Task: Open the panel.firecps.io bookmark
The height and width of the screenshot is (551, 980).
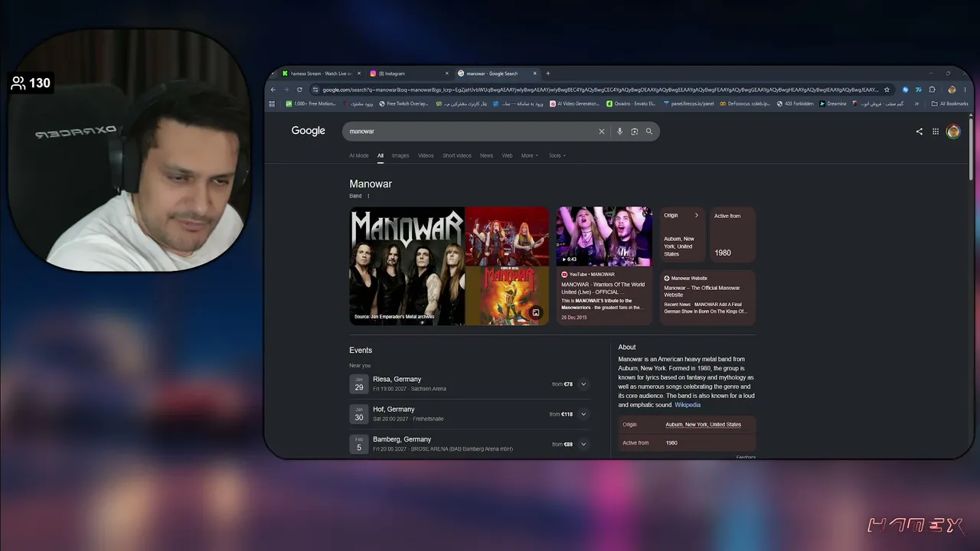Action: pyautogui.click(x=688, y=103)
